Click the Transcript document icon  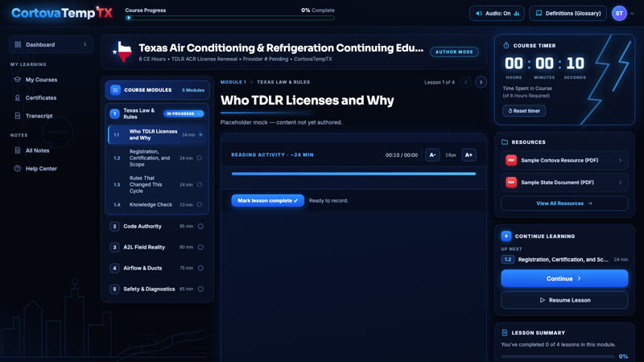(x=17, y=116)
